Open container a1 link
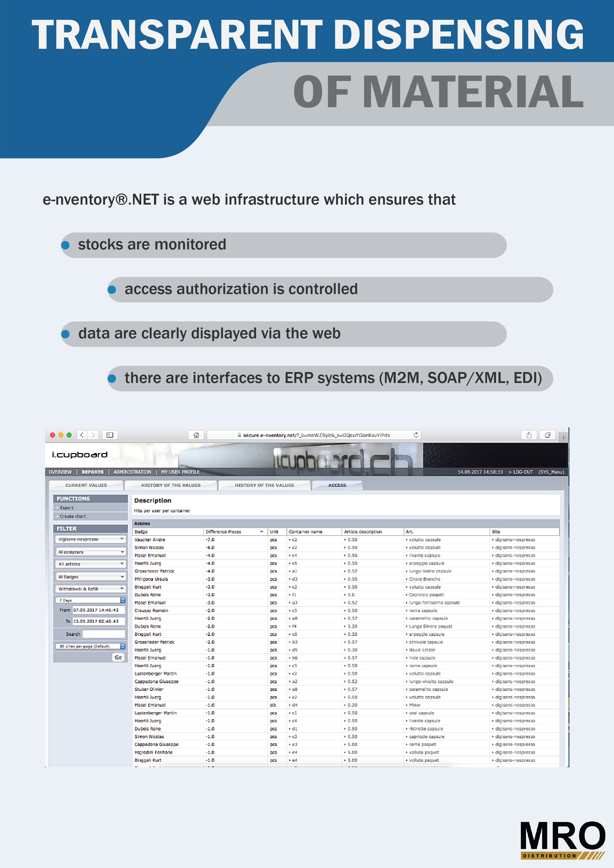This screenshot has height=868, width=614. click(294, 571)
